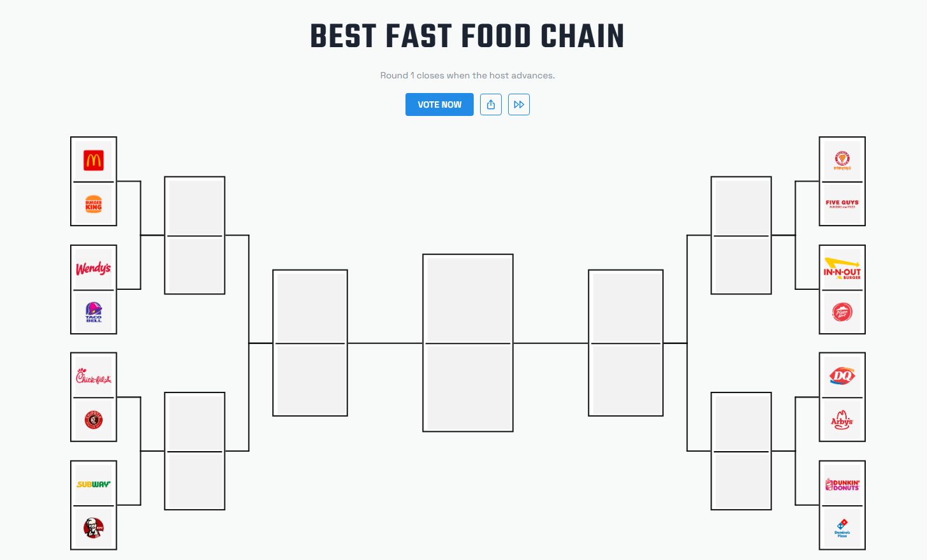
Task: Choose the Dunkin' Donuts logo
Action: click(842, 483)
